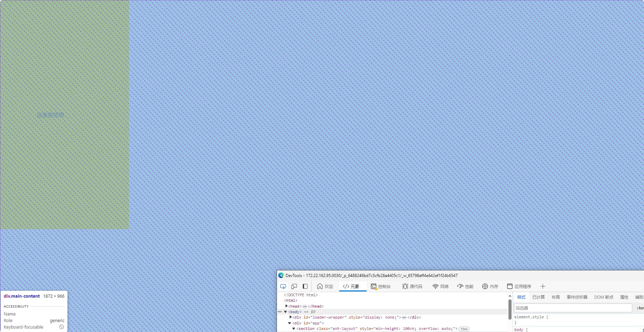Select the 布局 layout sub-tab
Screen dimensions: 644x332
click(556, 297)
